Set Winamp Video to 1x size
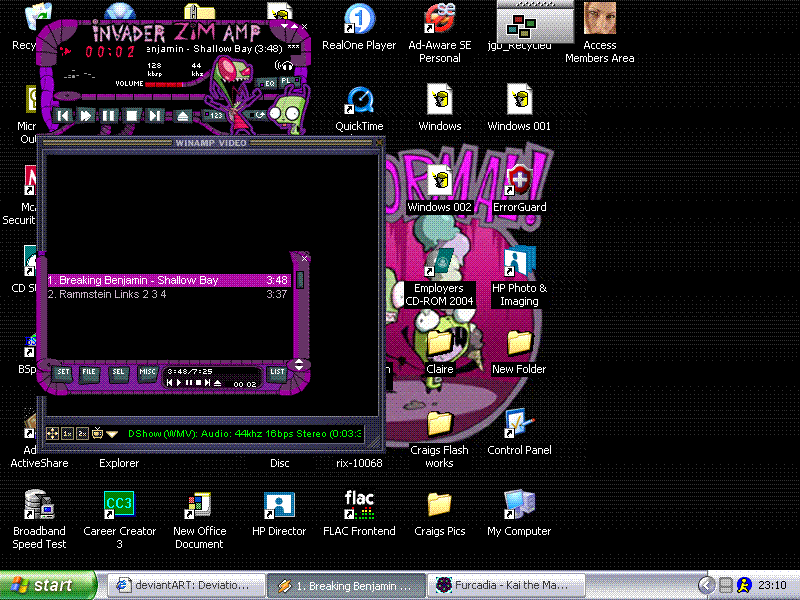The image size is (800, 600). (x=67, y=434)
